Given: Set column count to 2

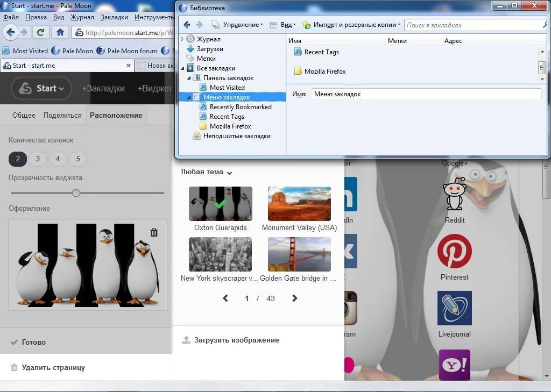Looking at the screenshot, I should point(18,159).
